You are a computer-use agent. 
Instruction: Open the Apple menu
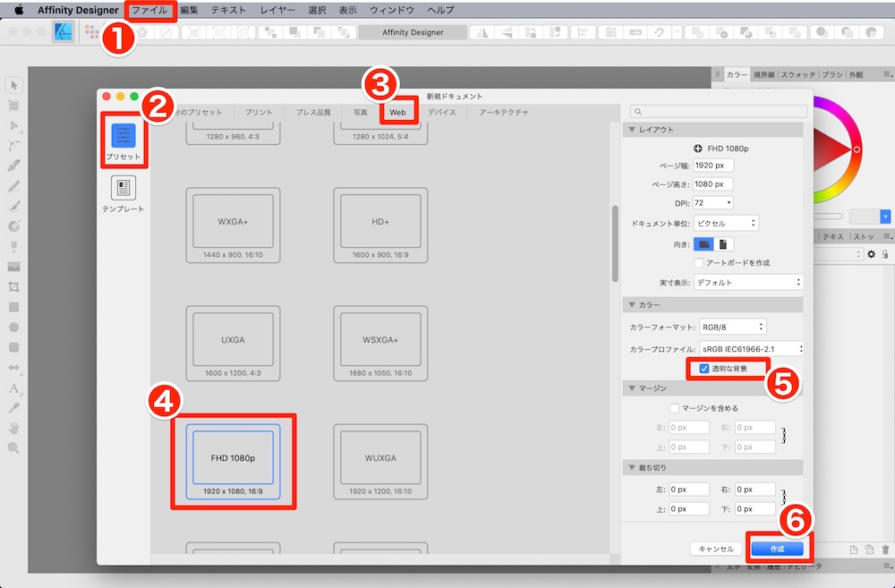(x=19, y=10)
